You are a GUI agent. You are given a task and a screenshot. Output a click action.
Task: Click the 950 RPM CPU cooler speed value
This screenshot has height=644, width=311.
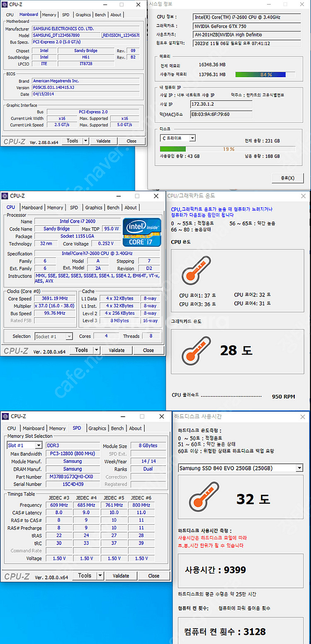tap(284, 396)
